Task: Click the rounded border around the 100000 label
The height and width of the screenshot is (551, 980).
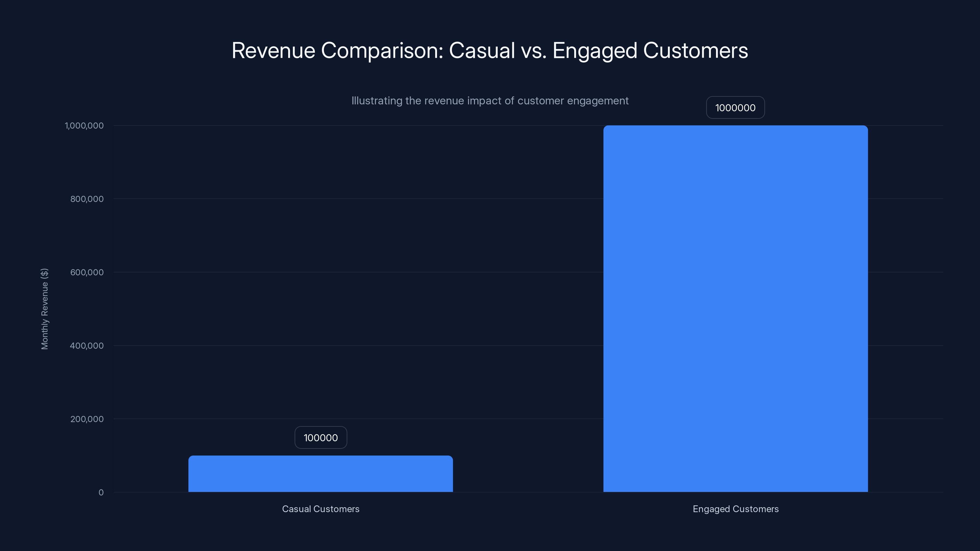Action: [x=320, y=427]
